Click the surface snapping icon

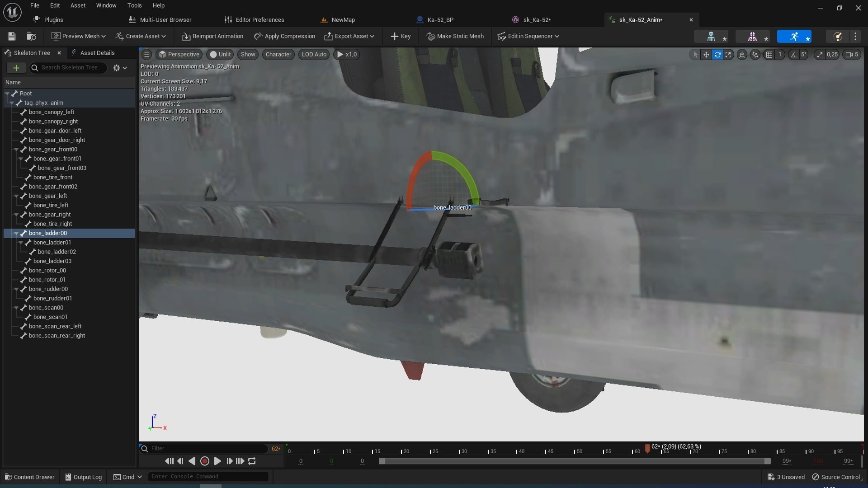(x=755, y=54)
